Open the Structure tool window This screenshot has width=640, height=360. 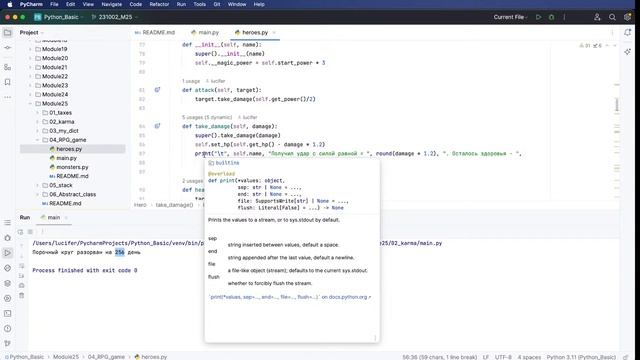click(7, 67)
